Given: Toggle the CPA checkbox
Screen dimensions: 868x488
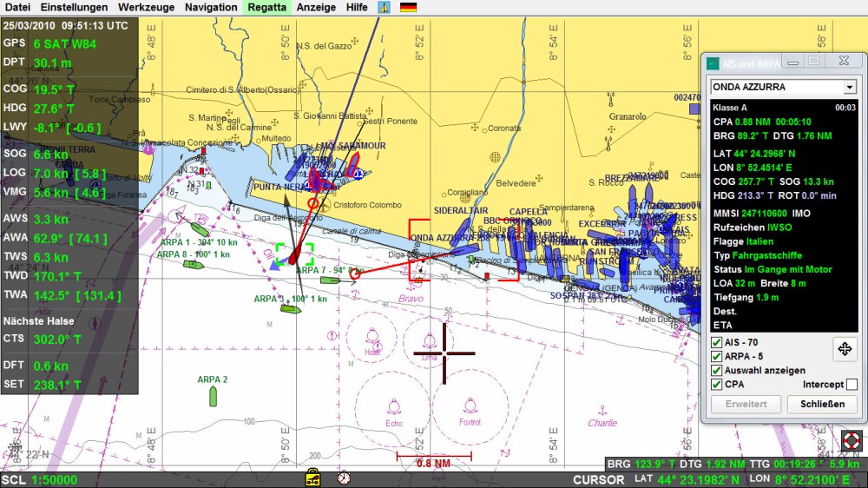Looking at the screenshot, I should pos(716,384).
